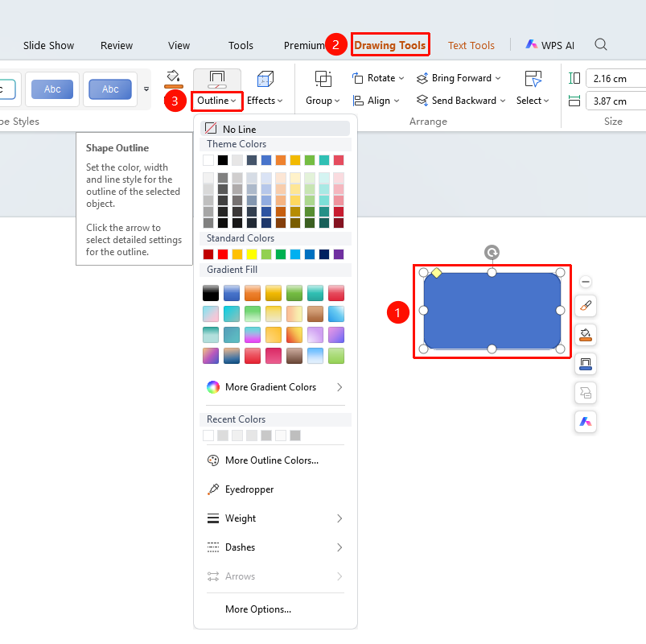
Task: Pick the black theme color swatch
Action: pos(223,160)
